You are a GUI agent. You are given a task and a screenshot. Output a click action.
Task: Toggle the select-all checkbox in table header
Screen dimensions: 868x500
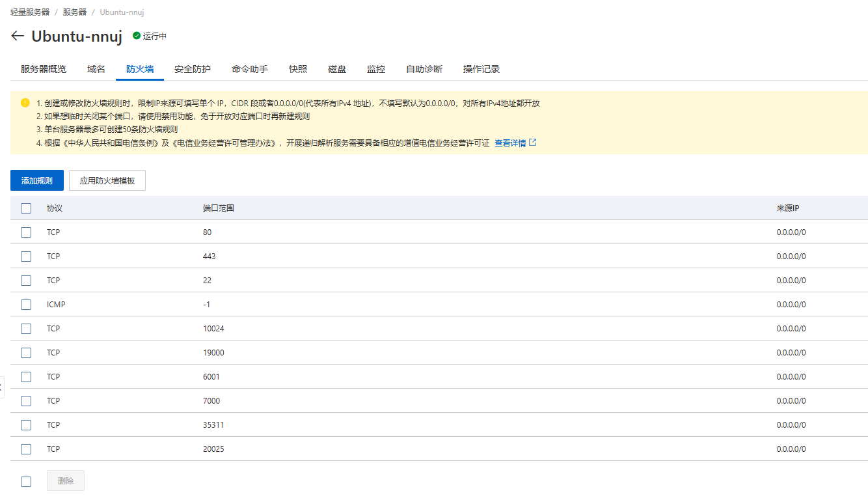(x=26, y=208)
